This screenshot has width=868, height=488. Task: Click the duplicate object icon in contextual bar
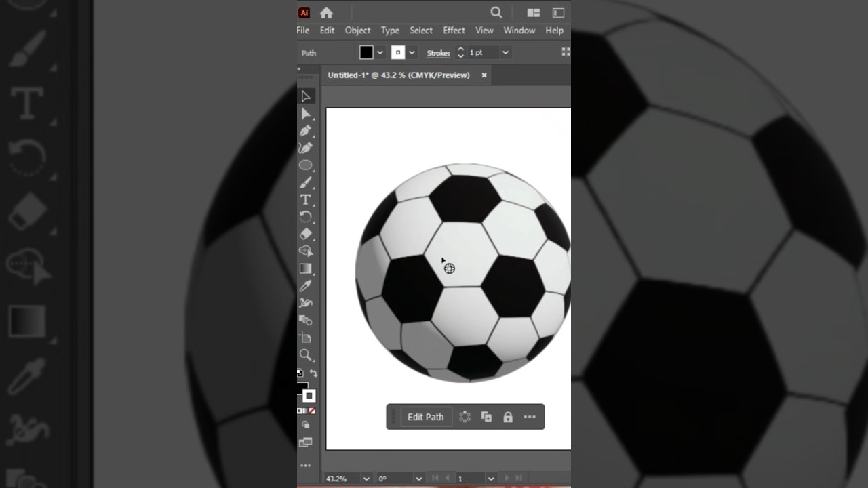[x=486, y=417]
